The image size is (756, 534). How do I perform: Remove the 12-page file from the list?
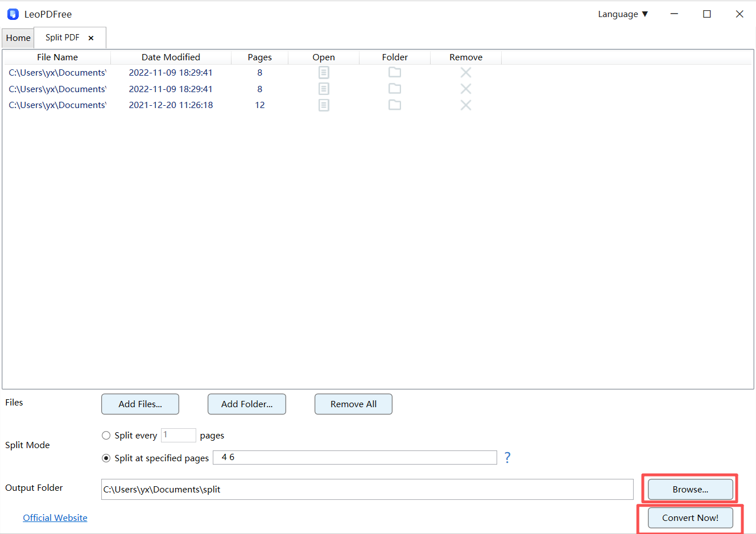point(466,105)
